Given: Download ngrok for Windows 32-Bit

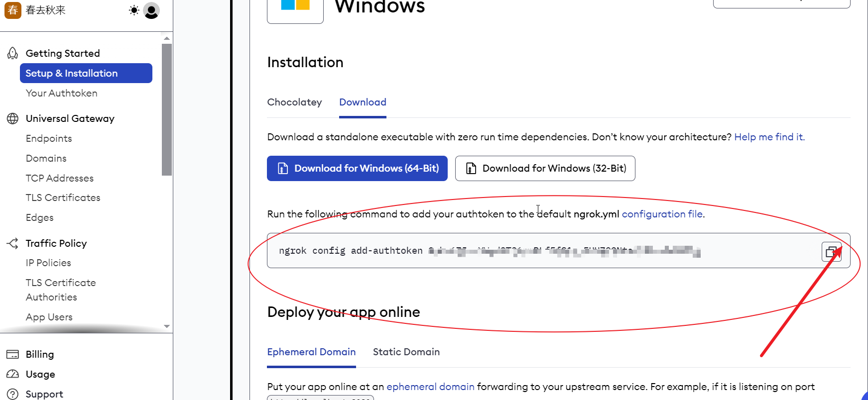Looking at the screenshot, I should click(545, 168).
